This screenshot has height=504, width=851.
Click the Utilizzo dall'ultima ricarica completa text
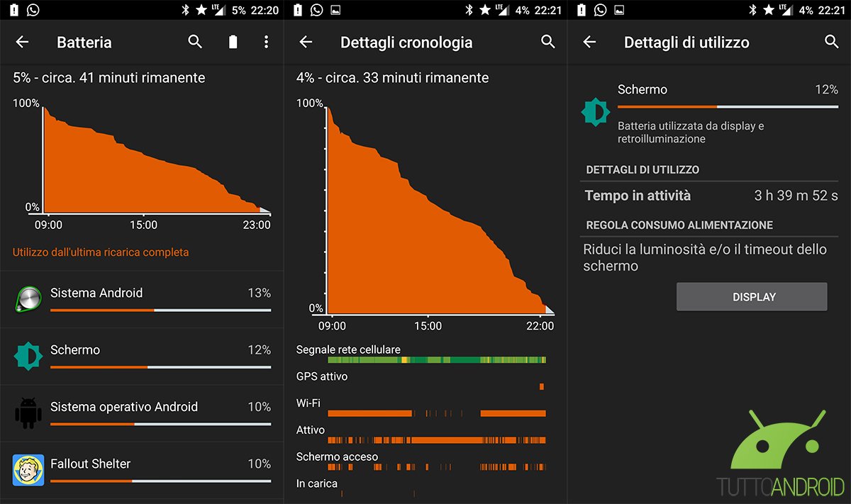tap(101, 252)
